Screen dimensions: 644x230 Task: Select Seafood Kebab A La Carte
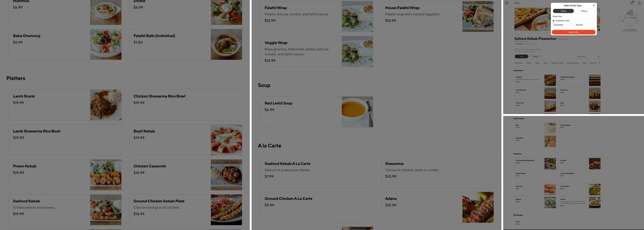click(317, 172)
